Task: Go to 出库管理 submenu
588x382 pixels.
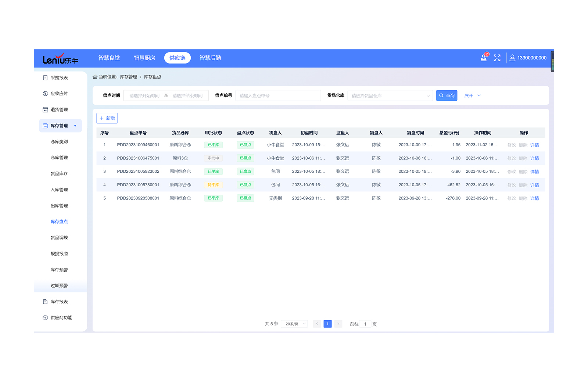Action: tap(59, 206)
